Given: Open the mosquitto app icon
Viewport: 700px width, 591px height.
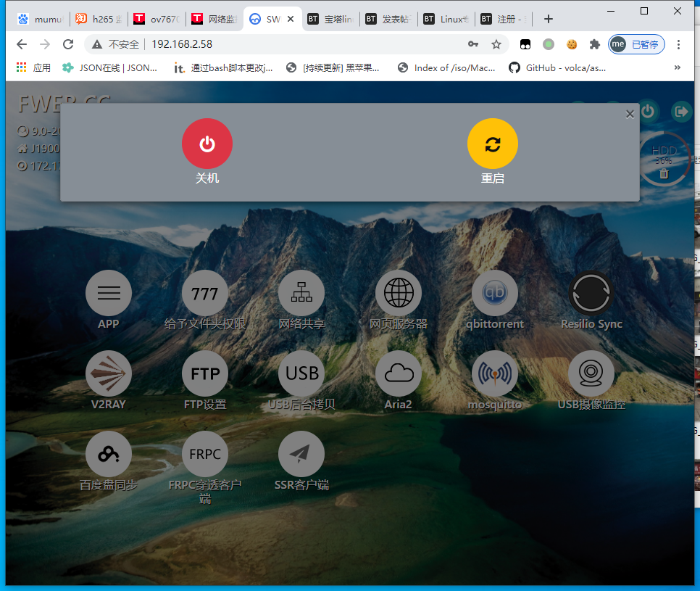Looking at the screenshot, I should [495, 373].
